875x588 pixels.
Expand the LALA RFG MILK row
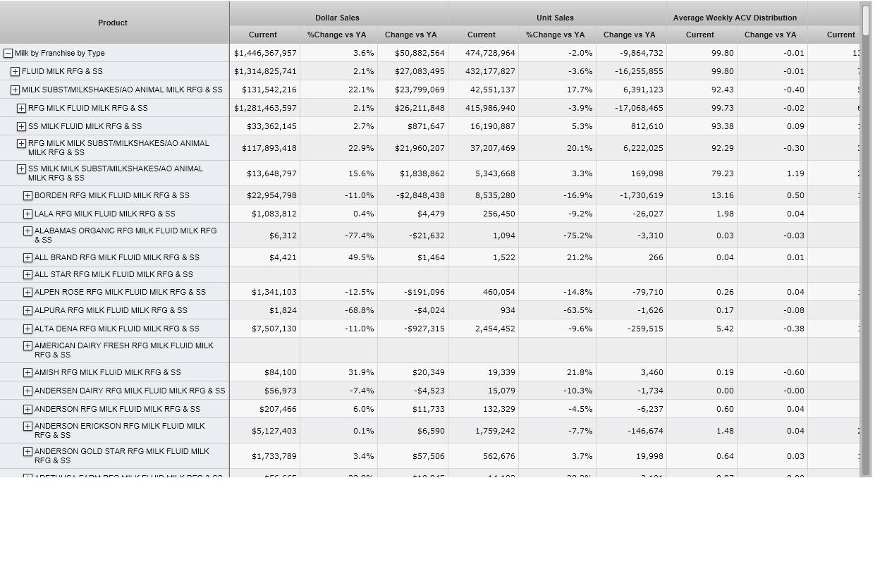(27, 214)
